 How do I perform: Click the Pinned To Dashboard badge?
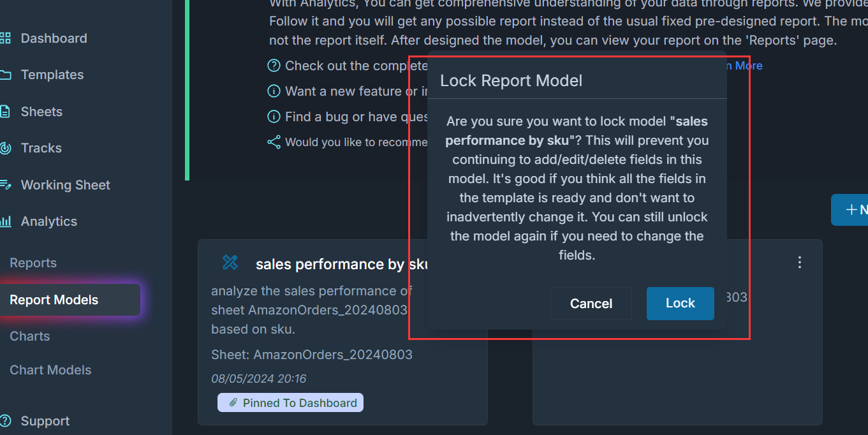click(x=291, y=402)
